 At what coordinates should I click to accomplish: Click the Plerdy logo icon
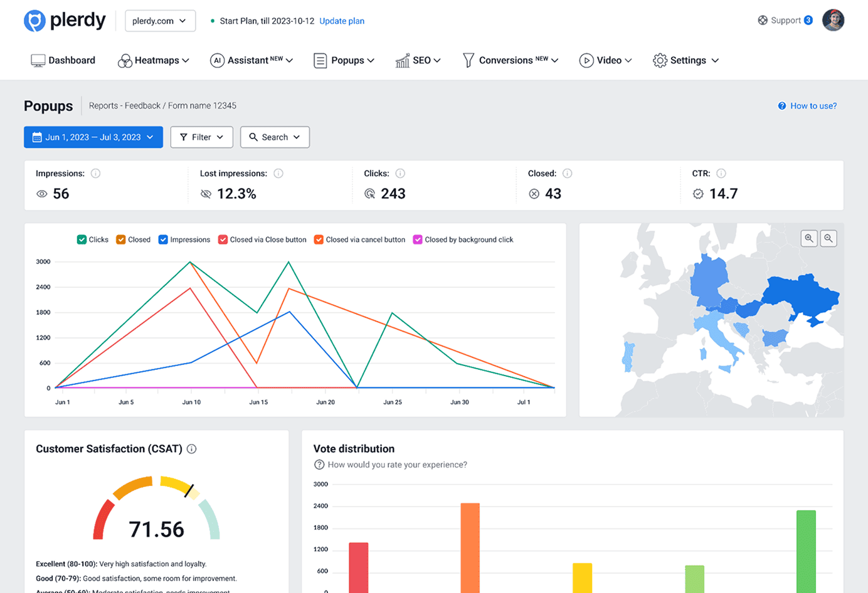(34, 21)
